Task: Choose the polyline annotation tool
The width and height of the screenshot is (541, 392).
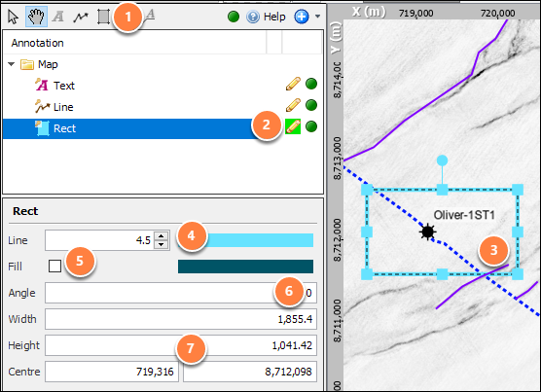Action: 81,17
